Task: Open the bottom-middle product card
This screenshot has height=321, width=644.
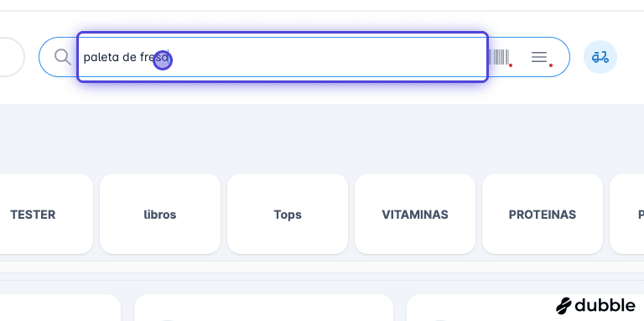Action: point(263,308)
